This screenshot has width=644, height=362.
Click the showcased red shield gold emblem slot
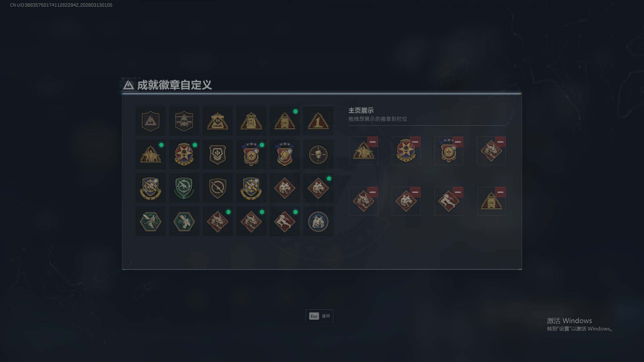pos(448,151)
